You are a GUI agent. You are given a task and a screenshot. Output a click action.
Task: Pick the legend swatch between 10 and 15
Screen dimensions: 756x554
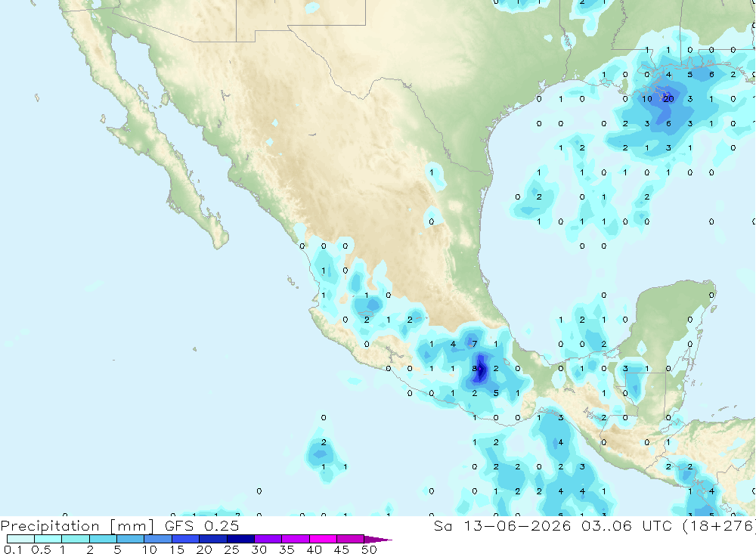pos(158,539)
